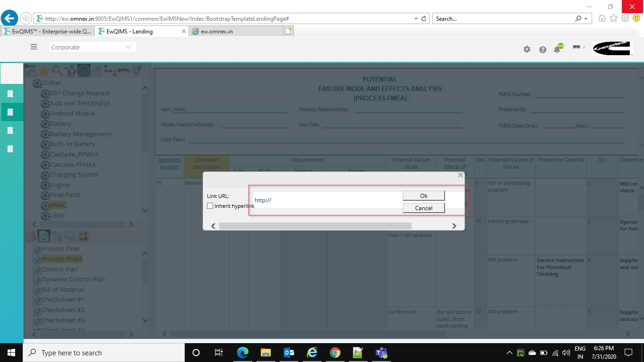Click the Ok button in the link dialog
Image resolution: width=644 pixels, height=362 pixels.
click(423, 196)
